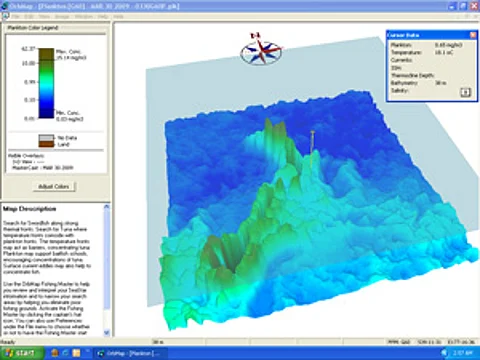The image size is (480, 360).
Task: Click the document icon left of File menu
Action: 5,16
